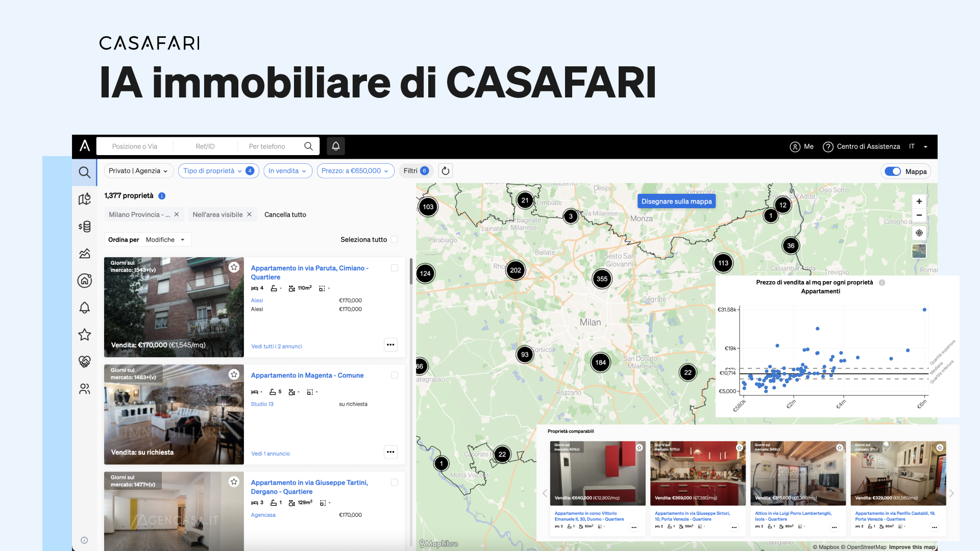This screenshot has height=551, width=980.
Task: Open the IT language dropdown
Action: tap(918, 146)
